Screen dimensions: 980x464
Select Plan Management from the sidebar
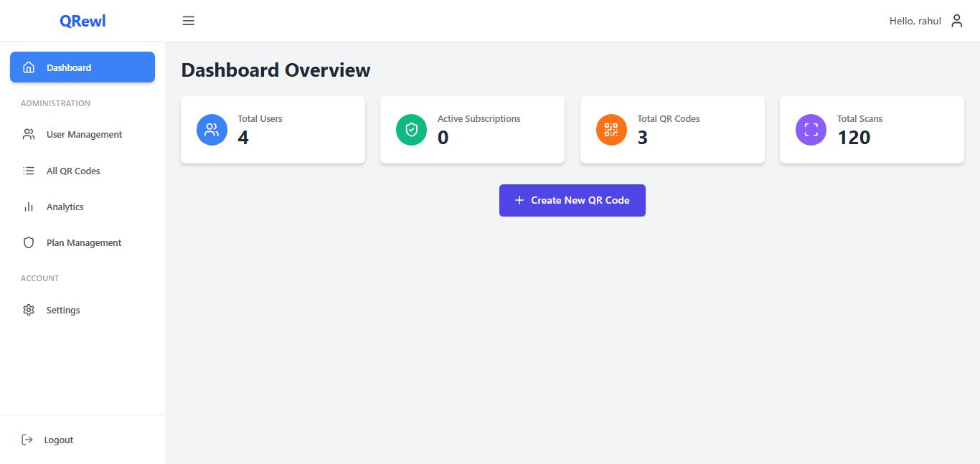pos(84,242)
